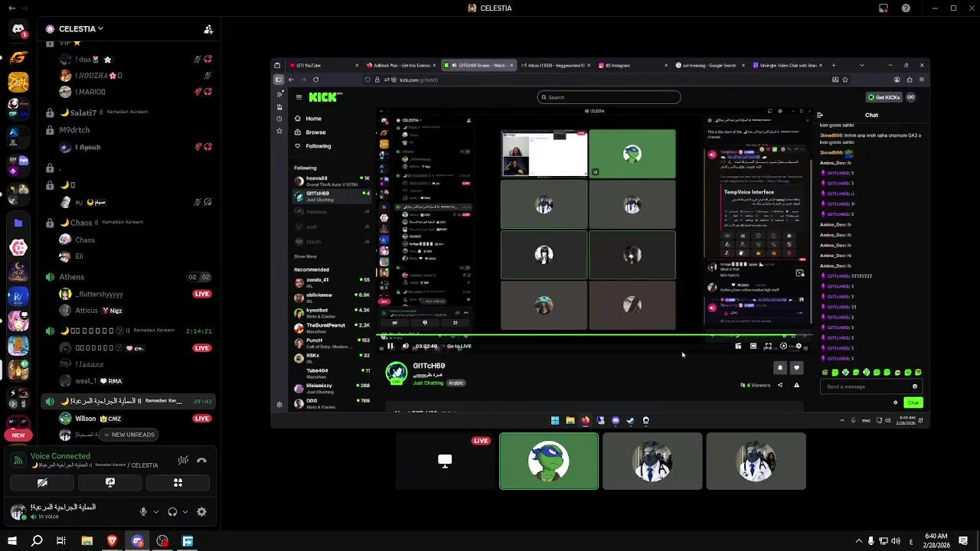The image size is (980, 551).
Task: Click the green KICK logo
Action: coord(325,97)
